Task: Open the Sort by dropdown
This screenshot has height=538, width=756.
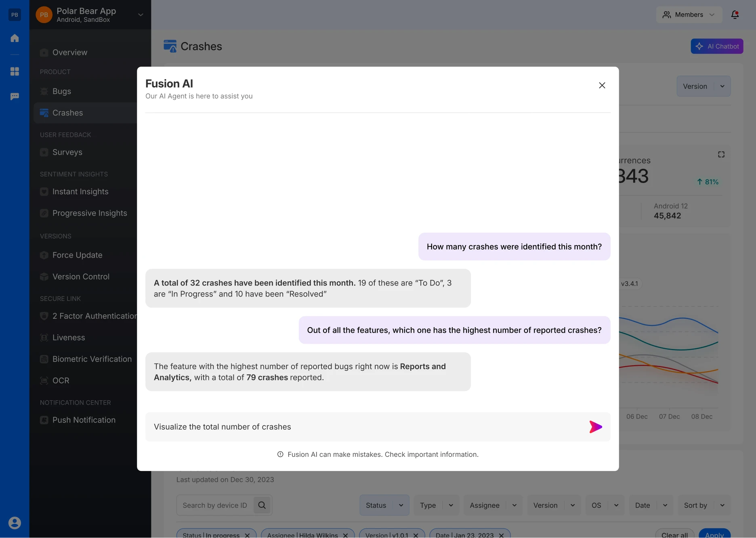Action: pos(703,505)
